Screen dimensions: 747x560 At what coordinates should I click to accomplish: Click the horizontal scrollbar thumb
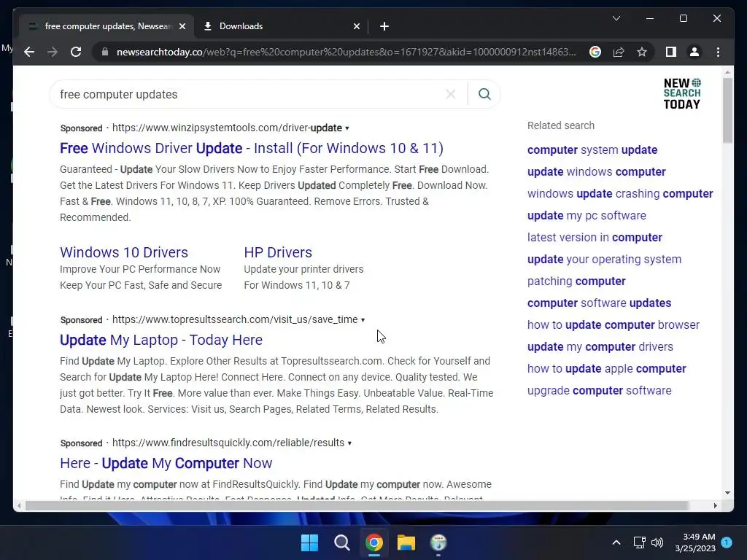[x=357, y=506]
